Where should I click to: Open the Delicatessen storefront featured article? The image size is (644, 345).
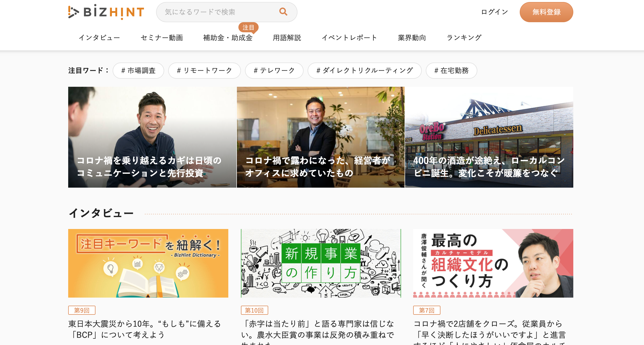click(489, 137)
